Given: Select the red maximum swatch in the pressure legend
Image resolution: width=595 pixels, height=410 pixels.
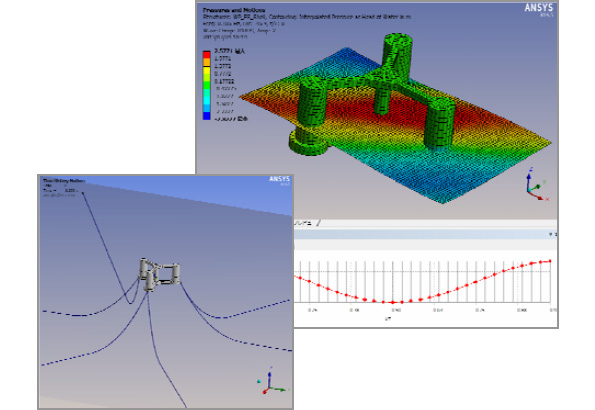Looking at the screenshot, I should point(206,54).
